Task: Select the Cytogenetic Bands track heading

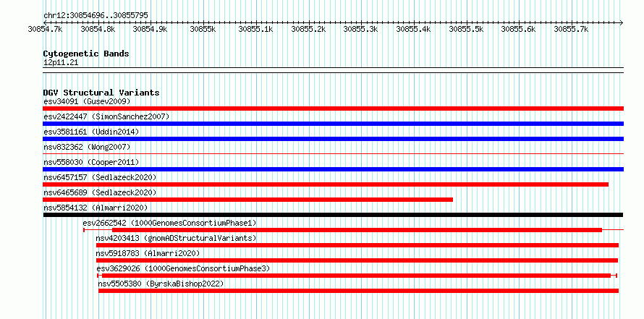Action: (86, 54)
